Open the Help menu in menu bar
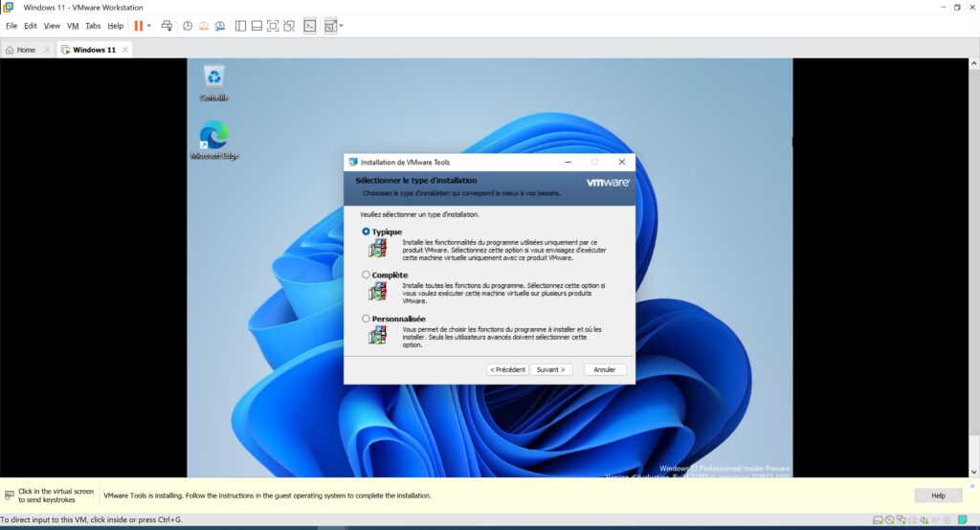The image size is (980, 530). pyautogui.click(x=116, y=26)
